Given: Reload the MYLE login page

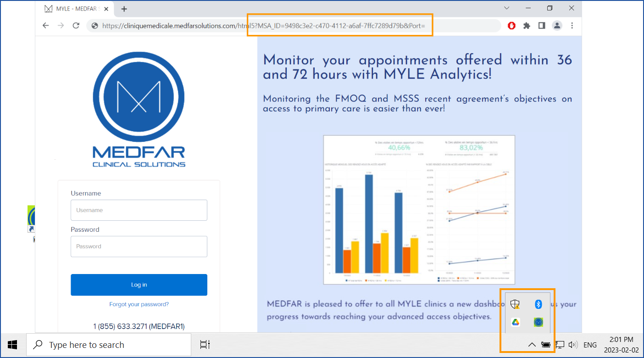Looking at the screenshot, I should click(x=76, y=26).
